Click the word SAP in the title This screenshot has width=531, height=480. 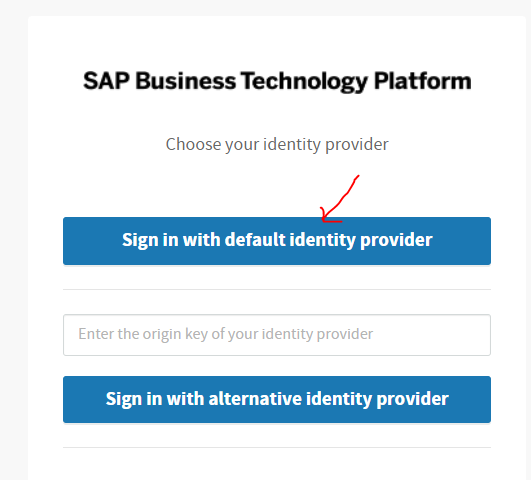pos(106,82)
